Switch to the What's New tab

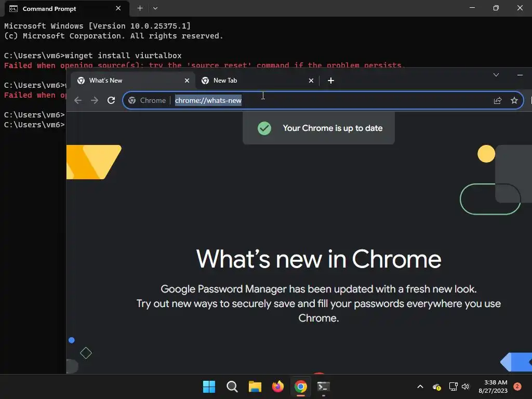coord(133,81)
